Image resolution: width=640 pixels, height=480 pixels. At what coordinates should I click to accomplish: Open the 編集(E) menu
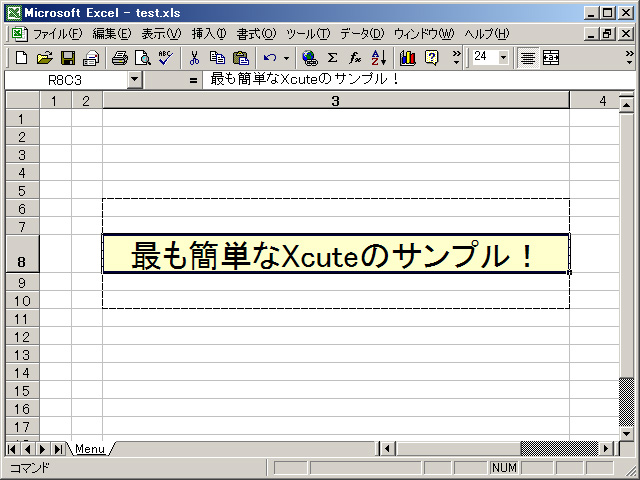[x=112, y=34]
